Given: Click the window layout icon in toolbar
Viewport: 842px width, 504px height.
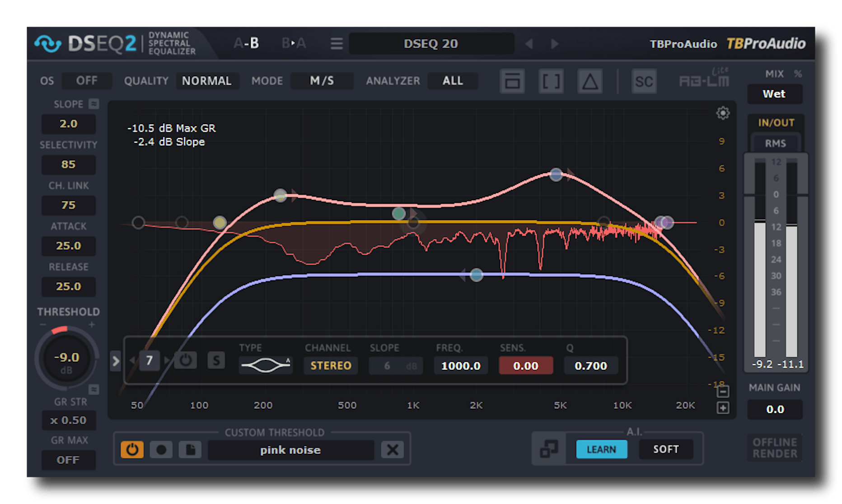Looking at the screenshot, I should [512, 81].
